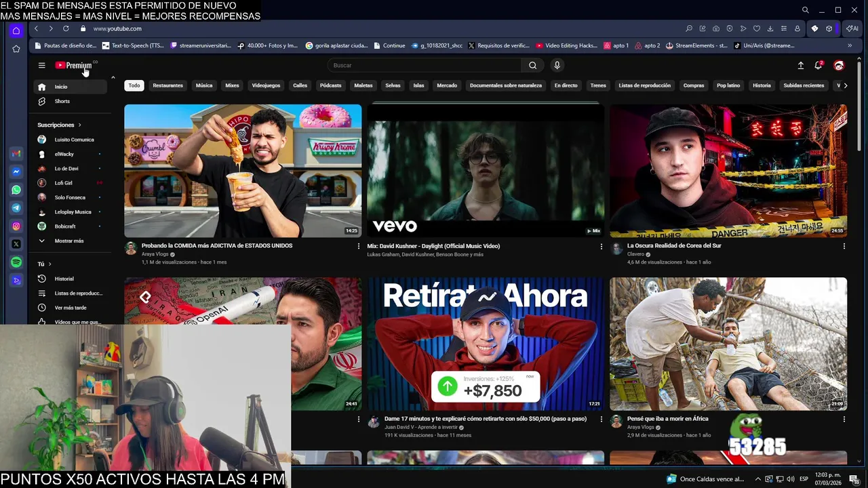Open YouTube notifications bell

click(818, 65)
